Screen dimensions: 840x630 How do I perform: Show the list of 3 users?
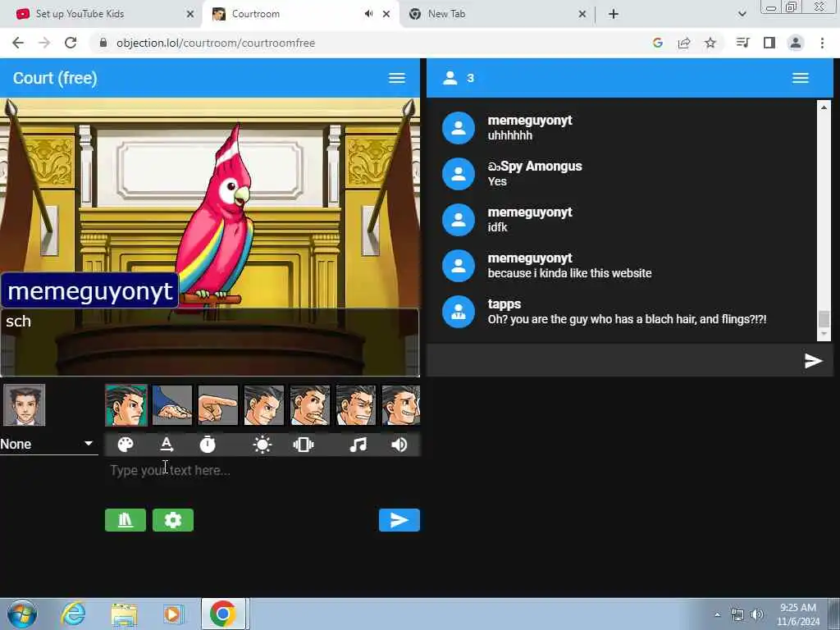point(459,78)
